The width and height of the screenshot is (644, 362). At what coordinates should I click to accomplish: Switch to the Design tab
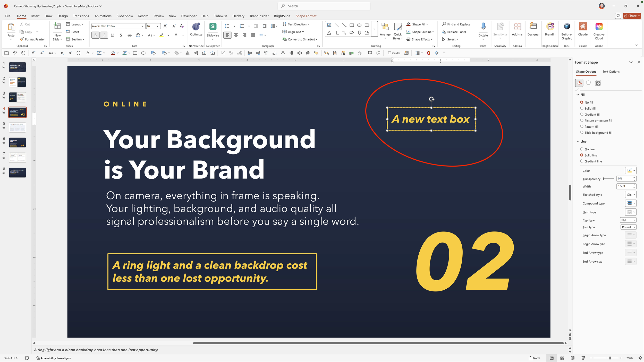click(x=63, y=16)
